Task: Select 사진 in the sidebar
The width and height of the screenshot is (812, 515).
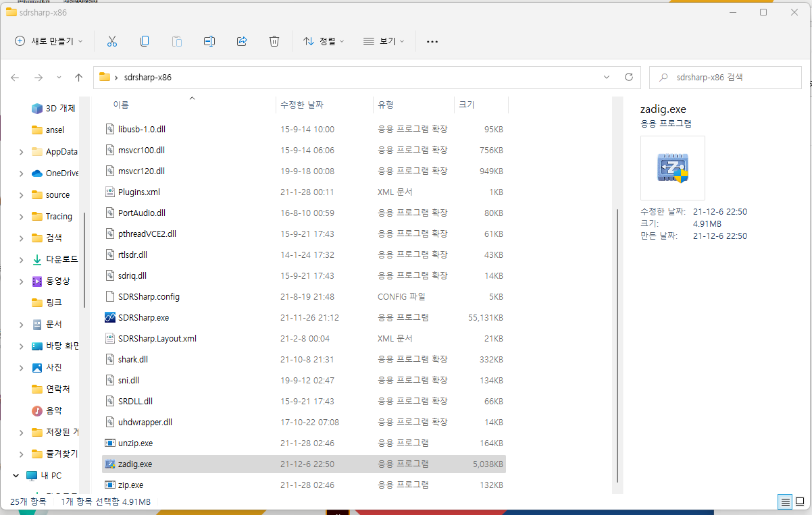Action: (x=53, y=367)
